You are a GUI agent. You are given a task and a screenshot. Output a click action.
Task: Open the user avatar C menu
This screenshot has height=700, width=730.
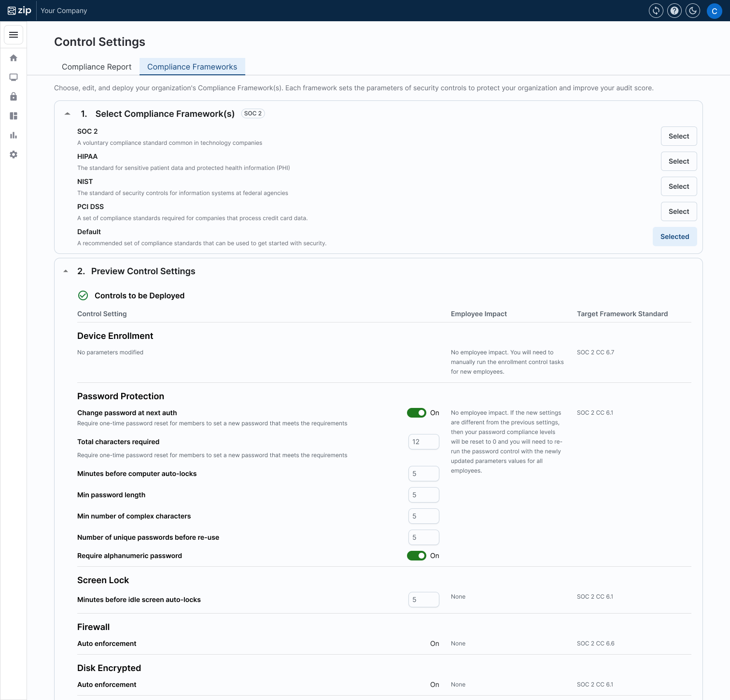point(714,11)
